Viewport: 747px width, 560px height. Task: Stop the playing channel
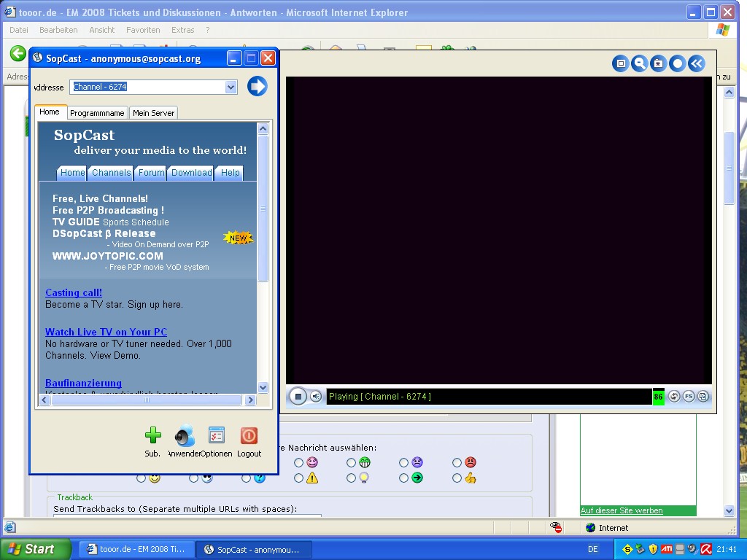click(x=298, y=397)
